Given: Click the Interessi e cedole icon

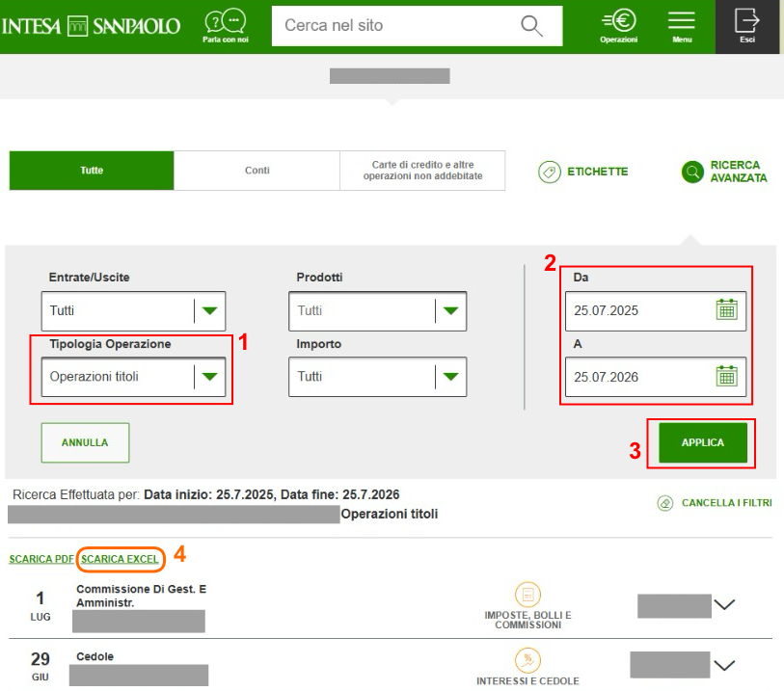Looking at the screenshot, I should tap(527, 660).
